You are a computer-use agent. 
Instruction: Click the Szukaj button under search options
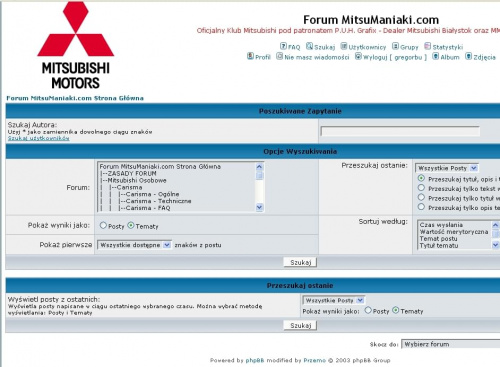pyautogui.click(x=300, y=262)
